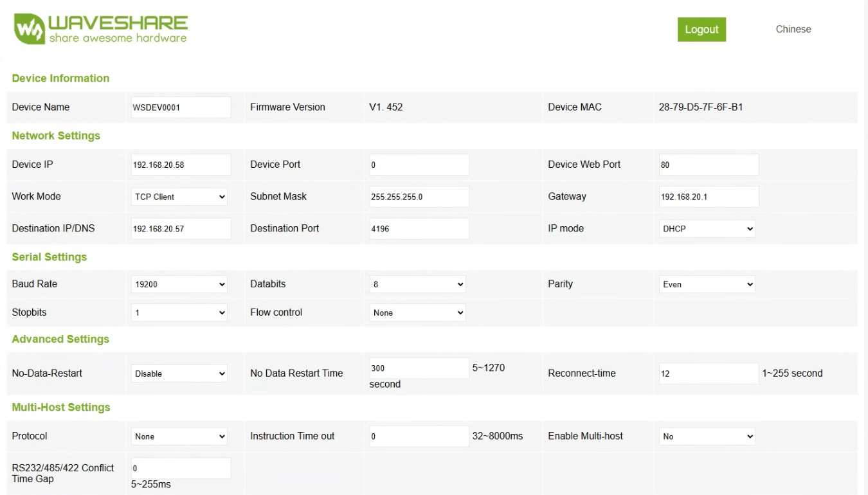Select the Gateway input field
This screenshot has width=868, height=495.
click(709, 197)
